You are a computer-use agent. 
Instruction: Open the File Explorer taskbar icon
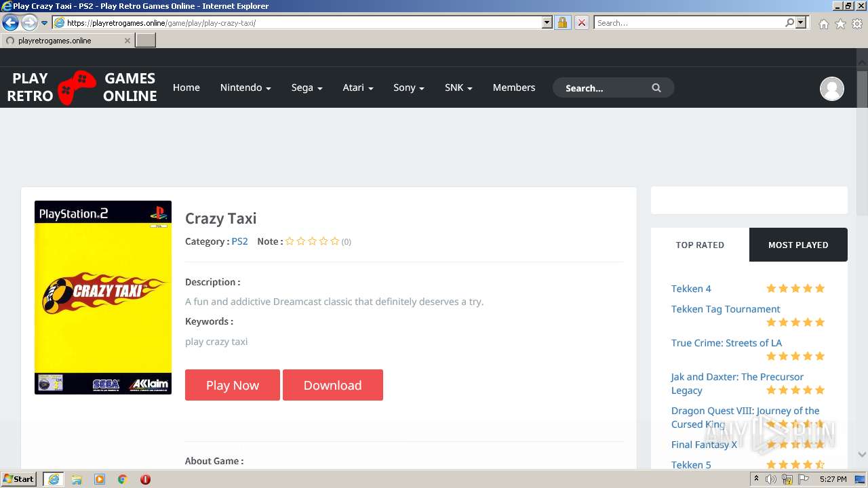(x=77, y=479)
